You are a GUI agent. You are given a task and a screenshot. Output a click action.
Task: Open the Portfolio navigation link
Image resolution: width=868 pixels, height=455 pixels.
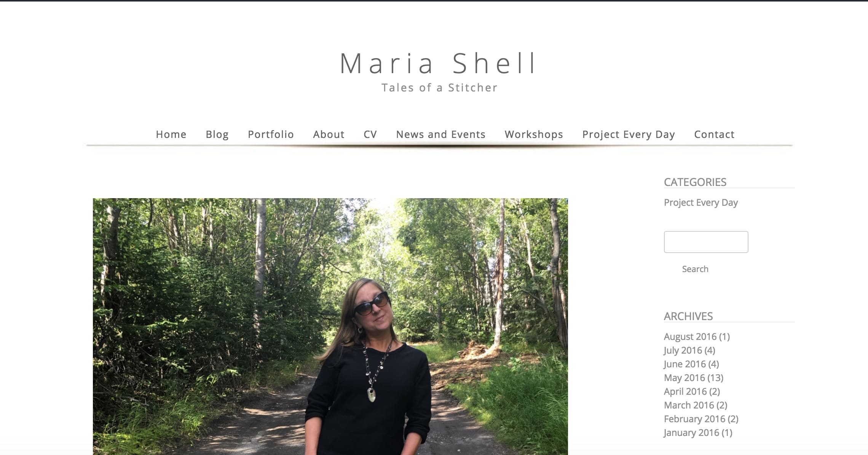tap(271, 134)
